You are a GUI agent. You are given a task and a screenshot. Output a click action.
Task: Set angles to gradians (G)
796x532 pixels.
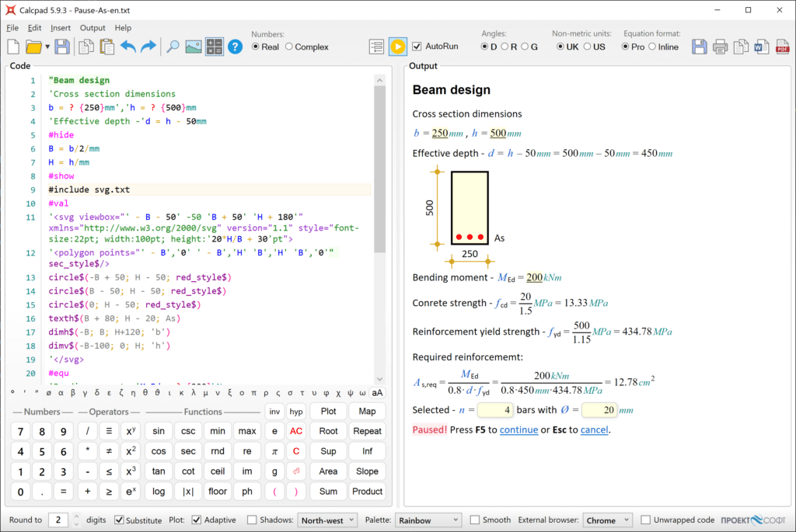coord(529,47)
